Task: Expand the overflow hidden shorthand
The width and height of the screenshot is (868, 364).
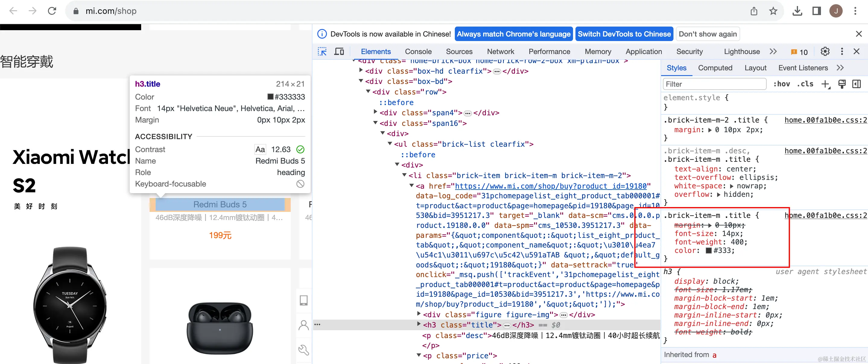Action: pos(718,195)
